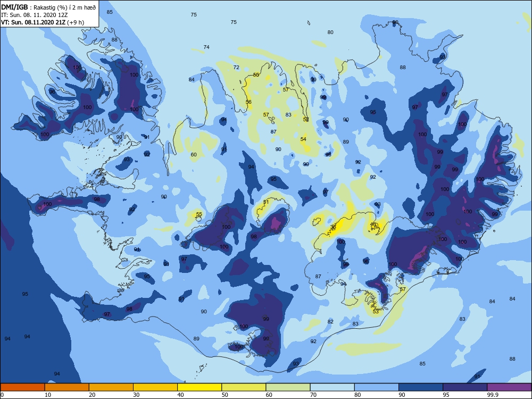Click the map value '36'
Image resolution: width=532 pixels, height=399 pixels.
tap(333, 227)
